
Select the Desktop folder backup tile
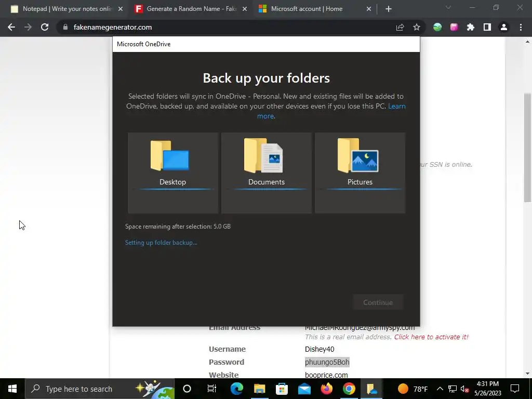(172, 172)
